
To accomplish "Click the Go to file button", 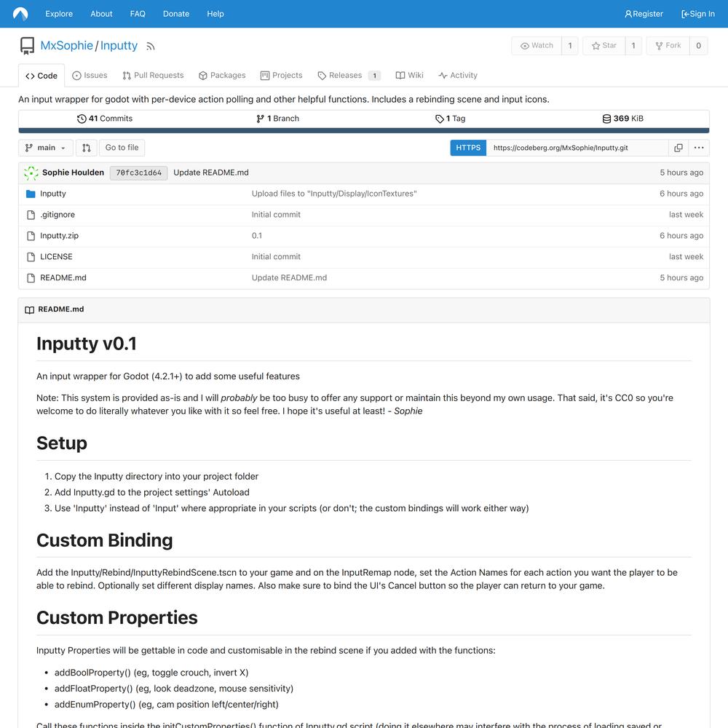I will (122, 148).
